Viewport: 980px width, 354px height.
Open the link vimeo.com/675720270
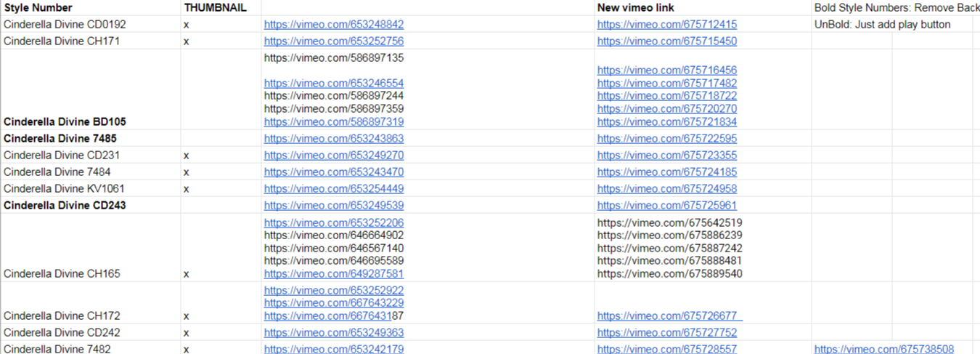point(667,109)
